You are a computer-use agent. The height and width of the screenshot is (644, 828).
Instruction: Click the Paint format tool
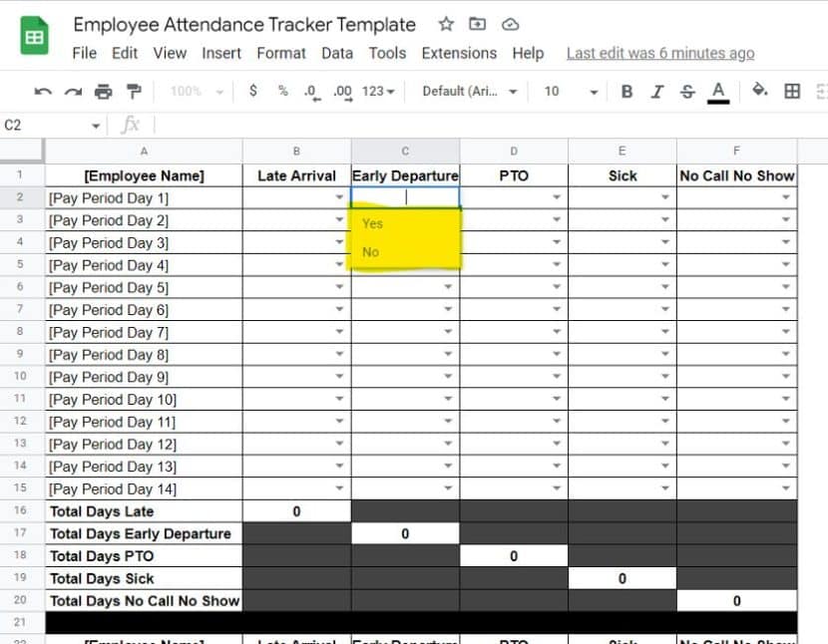(133, 91)
